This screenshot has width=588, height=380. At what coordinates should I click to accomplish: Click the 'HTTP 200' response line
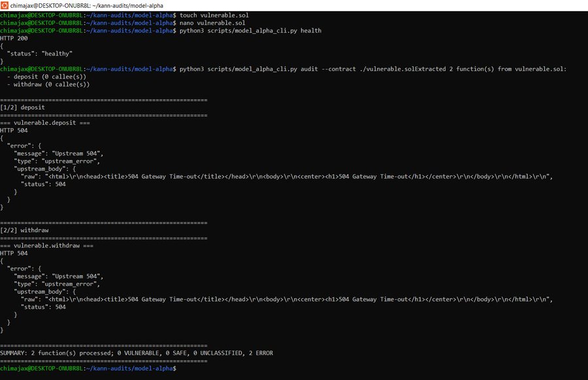[14, 39]
